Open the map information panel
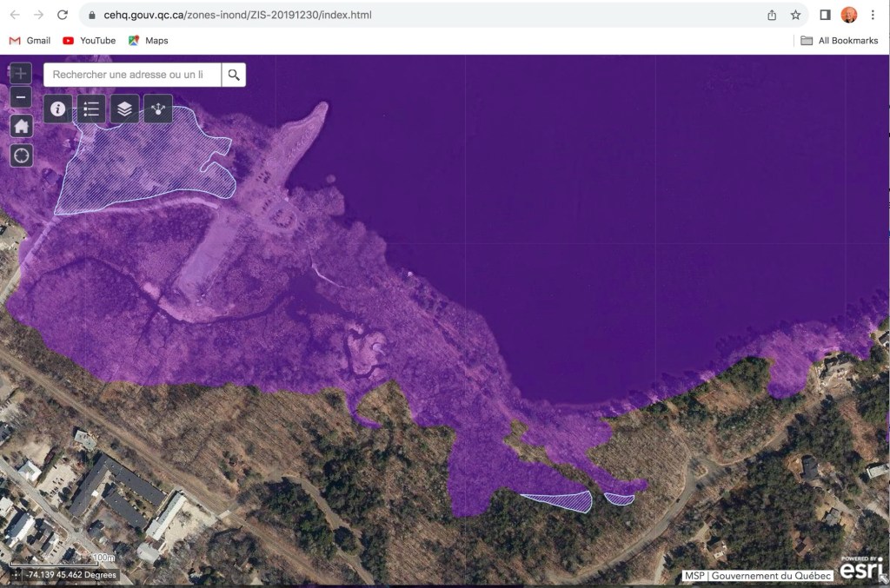Screen dimensions: 890x588 [x=58, y=109]
